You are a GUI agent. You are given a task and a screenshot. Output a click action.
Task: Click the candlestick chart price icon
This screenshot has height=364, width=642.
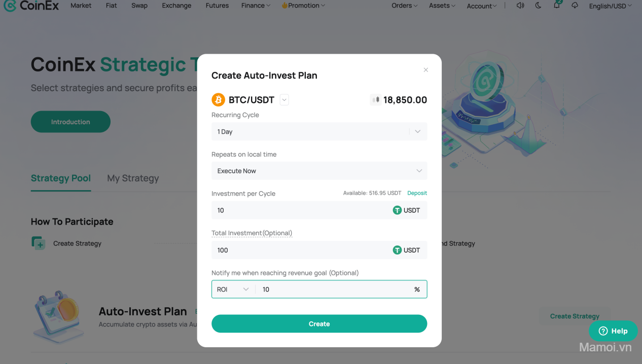(376, 100)
